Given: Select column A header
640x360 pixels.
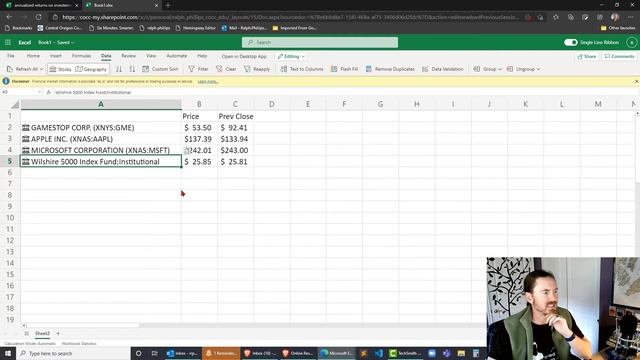Looking at the screenshot, I should coord(101,104).
